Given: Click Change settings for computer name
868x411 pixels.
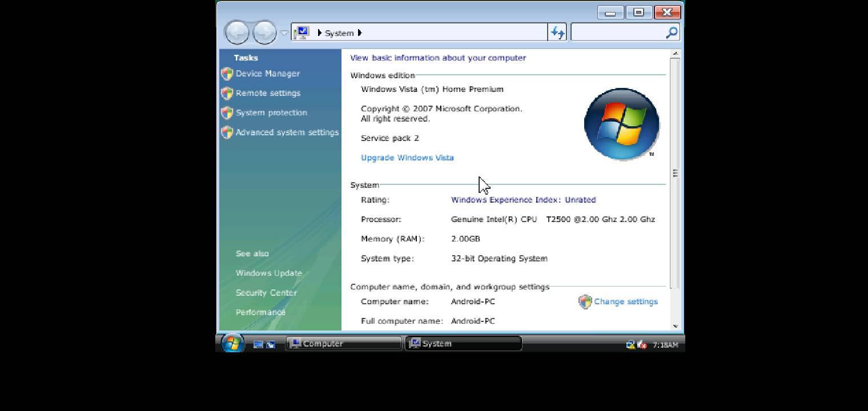Looking at the screenshot, I should (626, 301).
